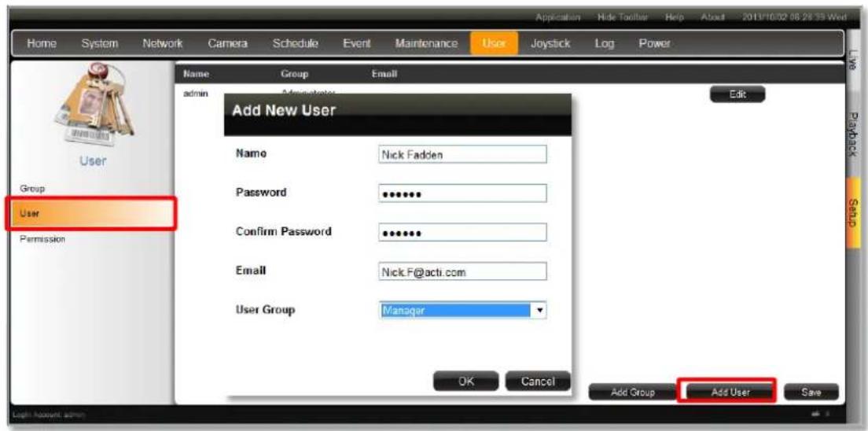View the Log tab

[x=605, y=43]
